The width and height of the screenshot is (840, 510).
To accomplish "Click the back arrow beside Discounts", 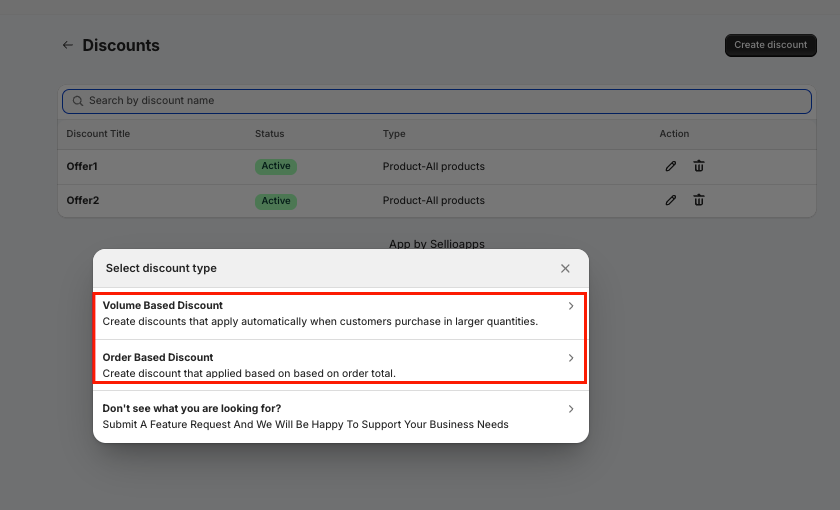I will pyautogui.click(x=68, y=45).
